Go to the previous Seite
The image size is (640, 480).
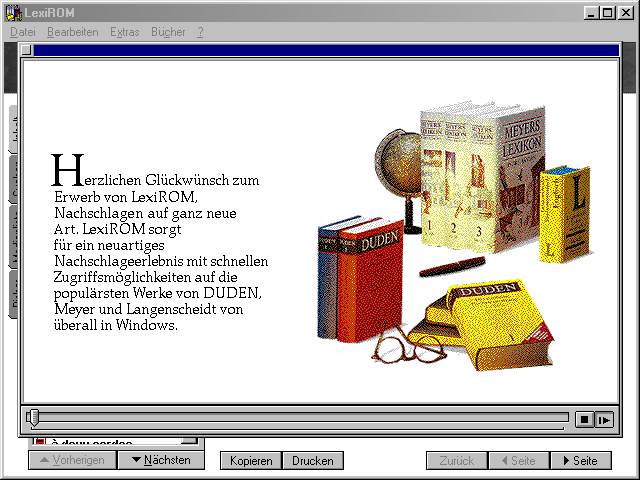[519, 460]
